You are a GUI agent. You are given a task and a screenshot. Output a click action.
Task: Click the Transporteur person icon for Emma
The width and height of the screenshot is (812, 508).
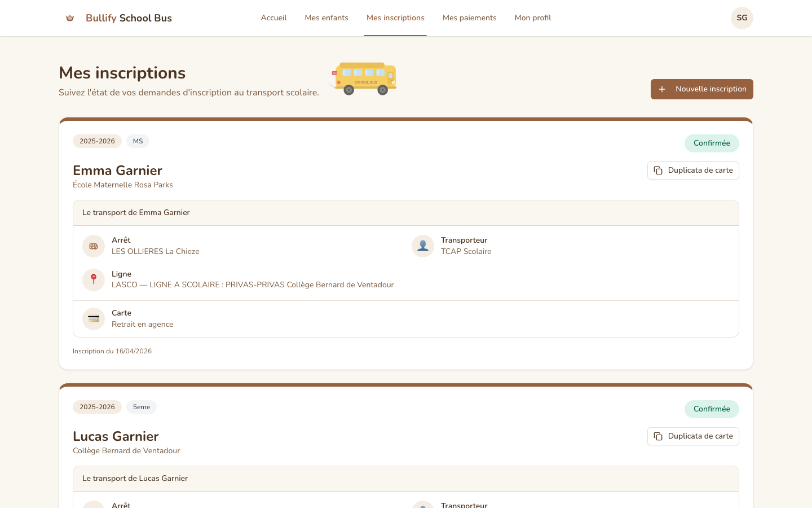click(423, 246)
